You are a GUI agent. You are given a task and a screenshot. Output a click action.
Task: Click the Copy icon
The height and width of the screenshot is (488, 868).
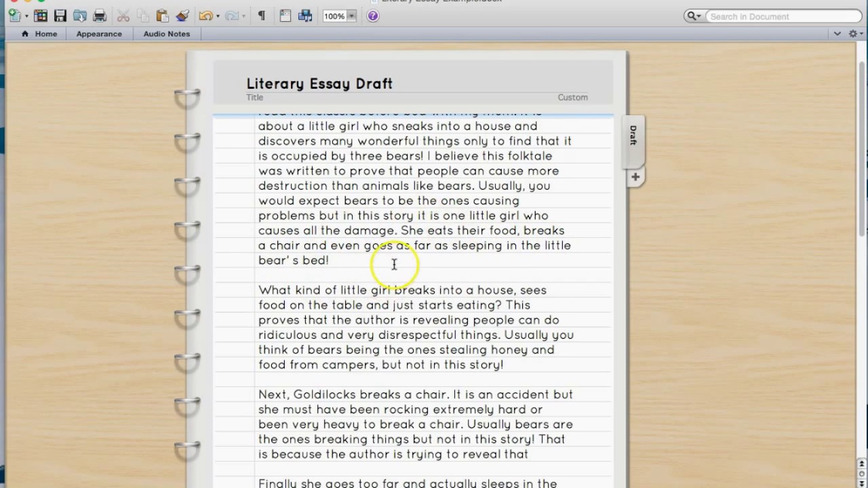[142, 16]
